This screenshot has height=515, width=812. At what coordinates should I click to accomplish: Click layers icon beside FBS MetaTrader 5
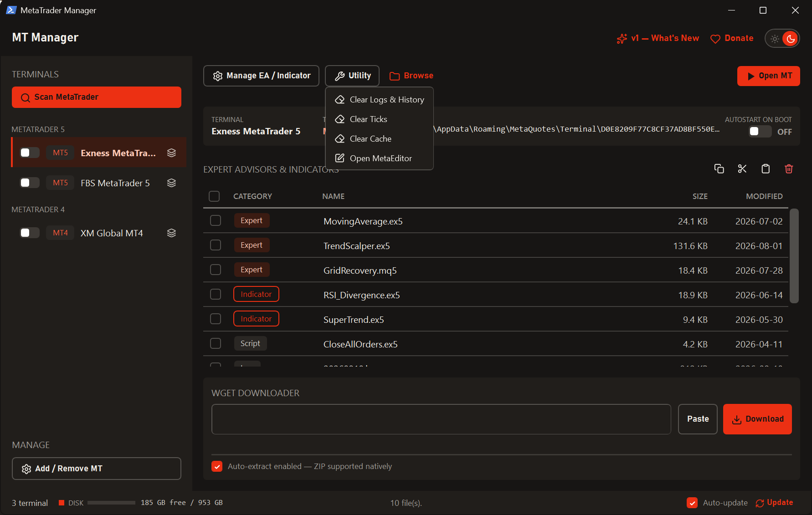coord(171,183)
